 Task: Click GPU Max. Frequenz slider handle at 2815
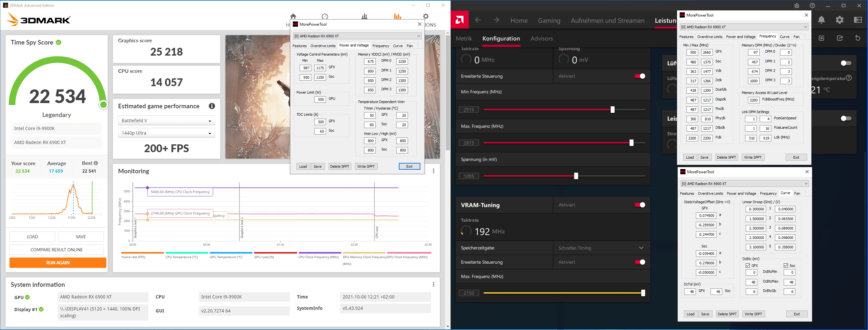[x=631, y=143]
